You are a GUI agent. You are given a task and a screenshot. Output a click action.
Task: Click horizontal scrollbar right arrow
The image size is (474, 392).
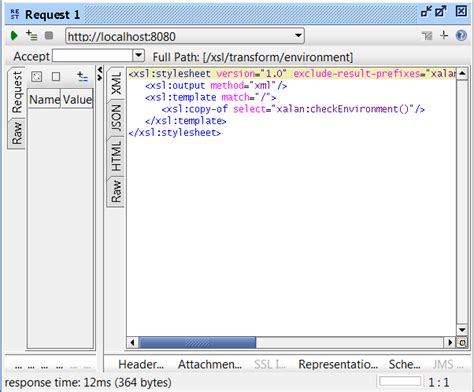450,342
